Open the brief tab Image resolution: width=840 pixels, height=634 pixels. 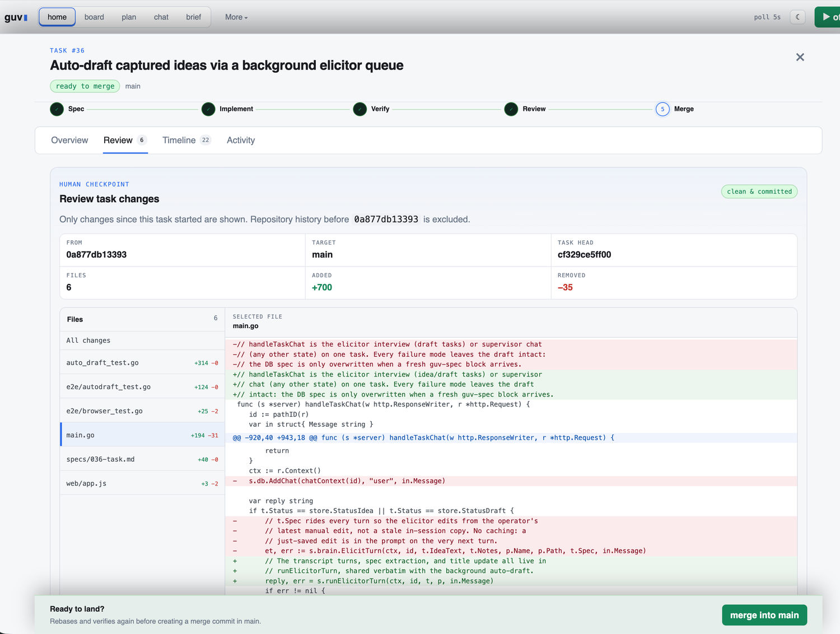pos(194,17)
